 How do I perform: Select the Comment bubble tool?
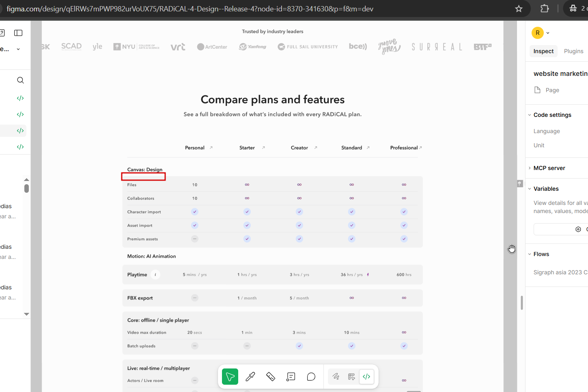(x=311, y=377)
